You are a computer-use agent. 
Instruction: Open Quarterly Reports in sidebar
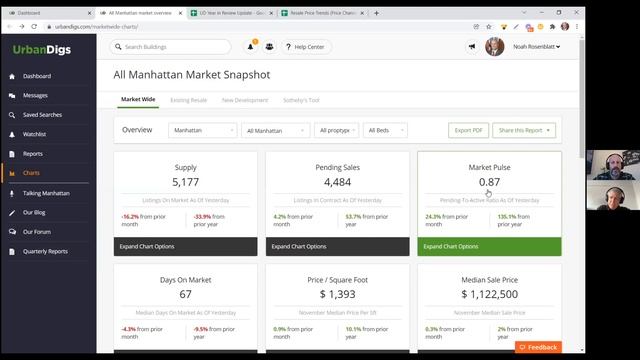point(45,251)
